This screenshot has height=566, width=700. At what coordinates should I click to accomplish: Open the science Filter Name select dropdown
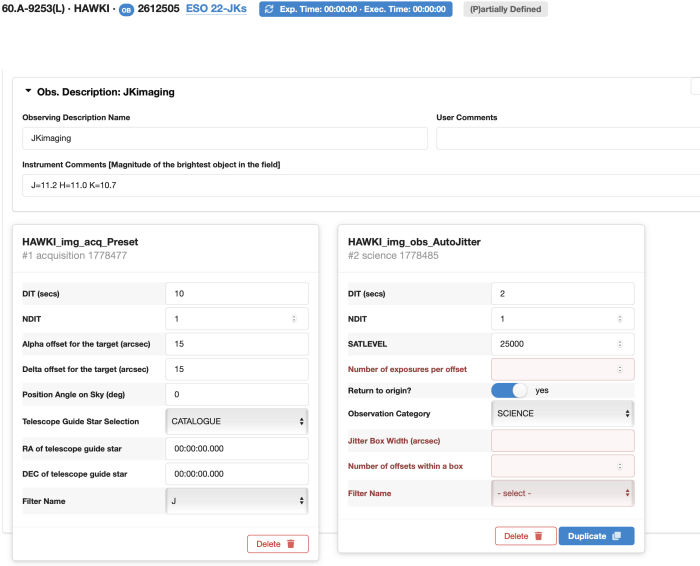click(563, 492)
